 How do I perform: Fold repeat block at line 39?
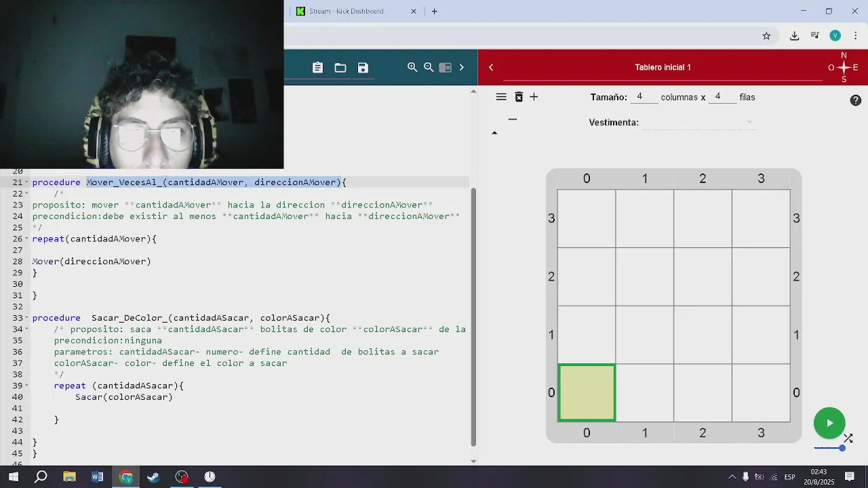click(27, 386)
